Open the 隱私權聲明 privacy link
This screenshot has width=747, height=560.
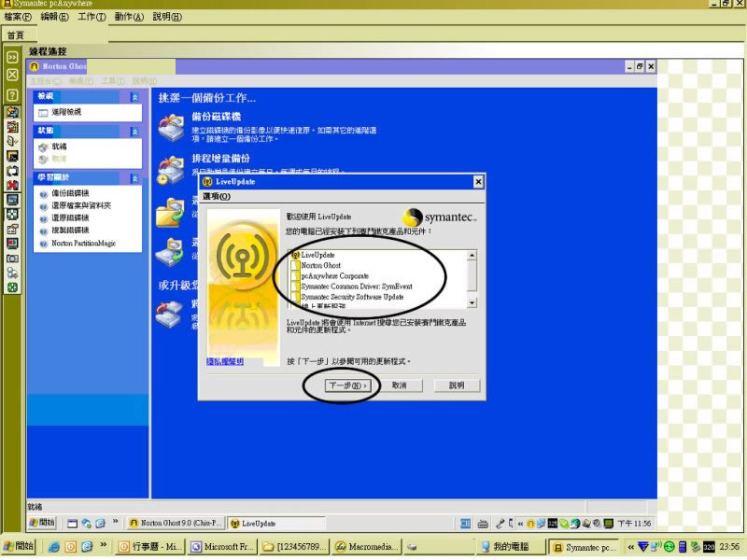pos(225,361)
